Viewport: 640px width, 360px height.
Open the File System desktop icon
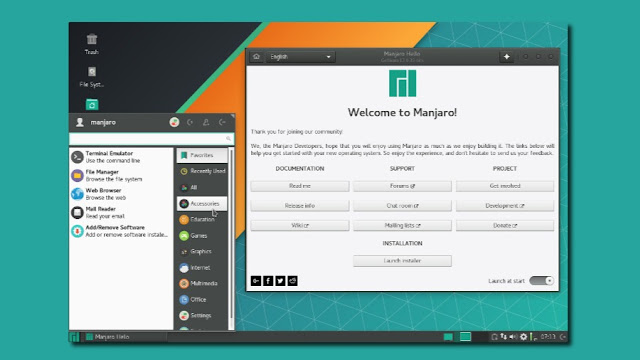tap(92, 77)
